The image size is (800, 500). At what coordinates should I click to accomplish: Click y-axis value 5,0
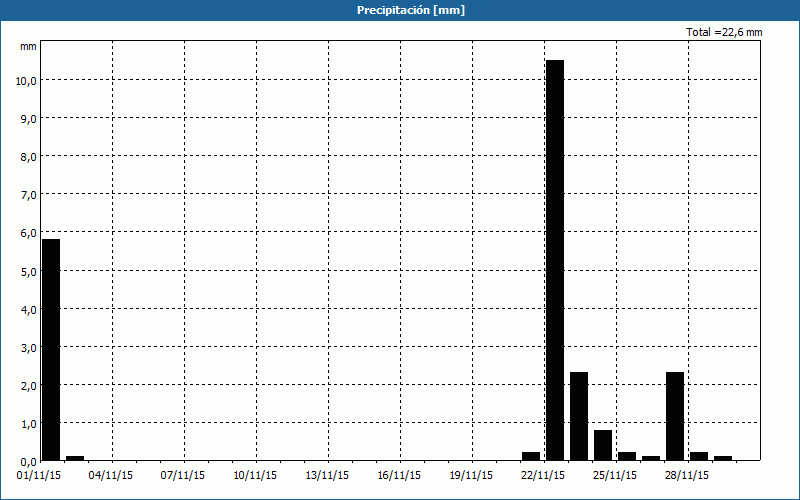(29, 271)
